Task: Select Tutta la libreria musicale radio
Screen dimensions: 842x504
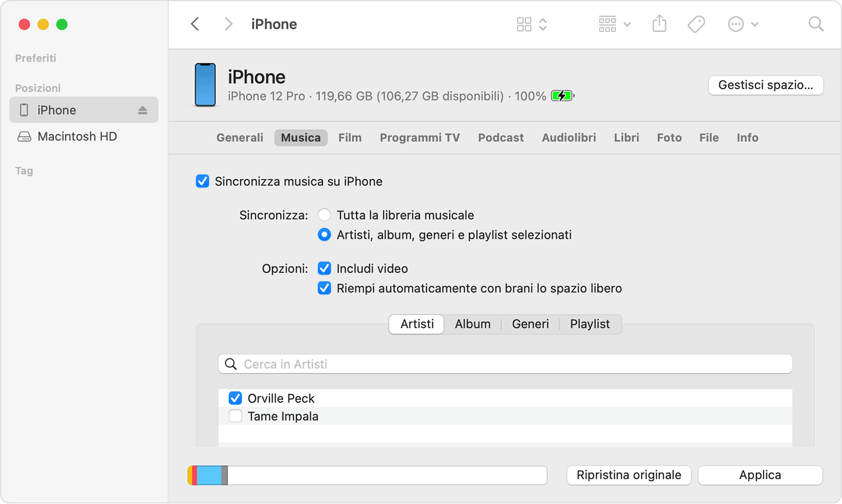Action: pos(324,215)
